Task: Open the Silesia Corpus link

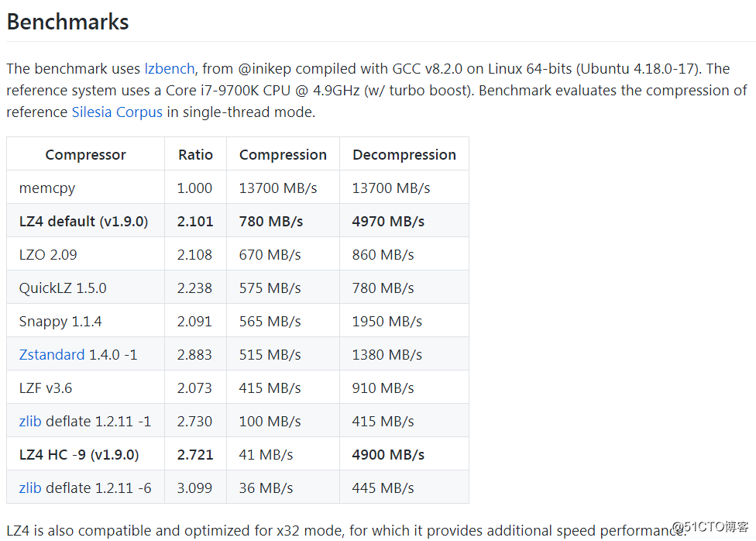Action: coord(117,112)
